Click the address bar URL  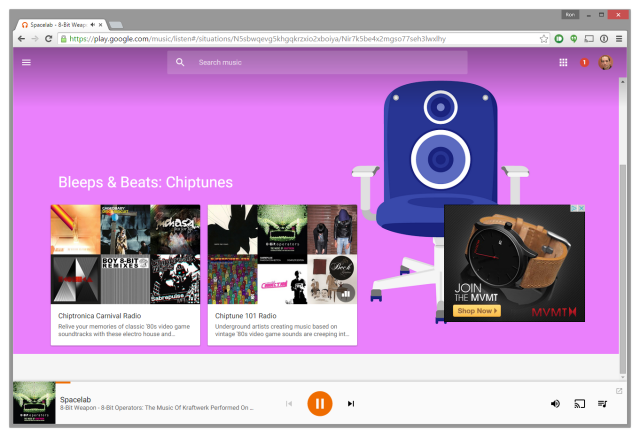[257, 39]
